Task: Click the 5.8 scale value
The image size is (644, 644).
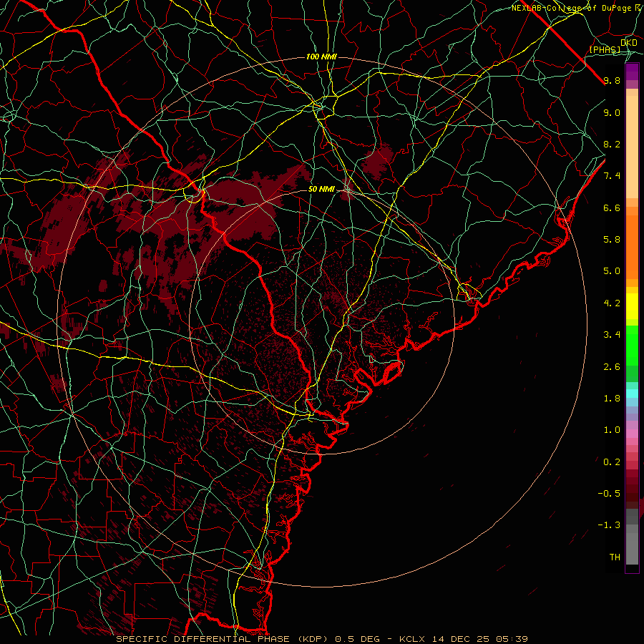Action: (x=612, y=240)
